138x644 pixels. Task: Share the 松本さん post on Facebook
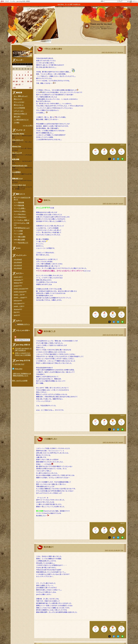click(x=114, y=322)
